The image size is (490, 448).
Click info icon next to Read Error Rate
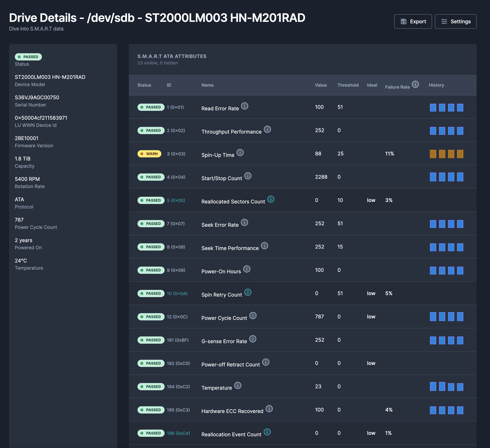[x=244, y=106]
